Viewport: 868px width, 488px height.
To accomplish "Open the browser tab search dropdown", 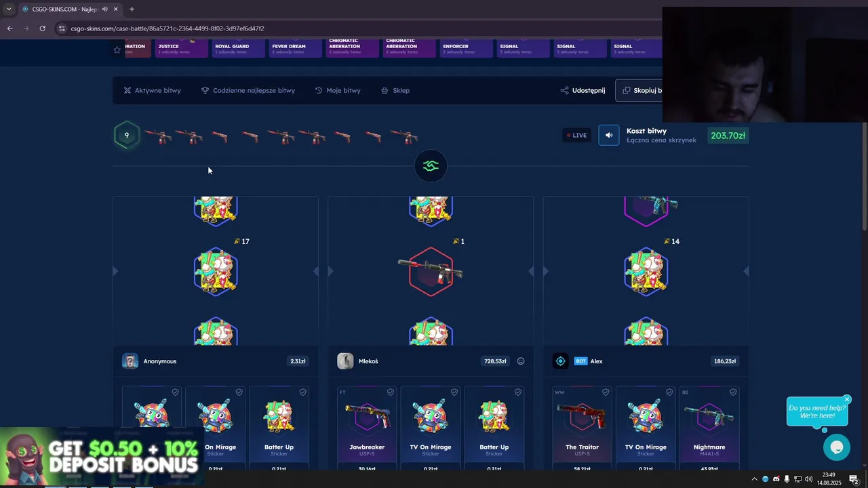I will click(x=9, y=9).
